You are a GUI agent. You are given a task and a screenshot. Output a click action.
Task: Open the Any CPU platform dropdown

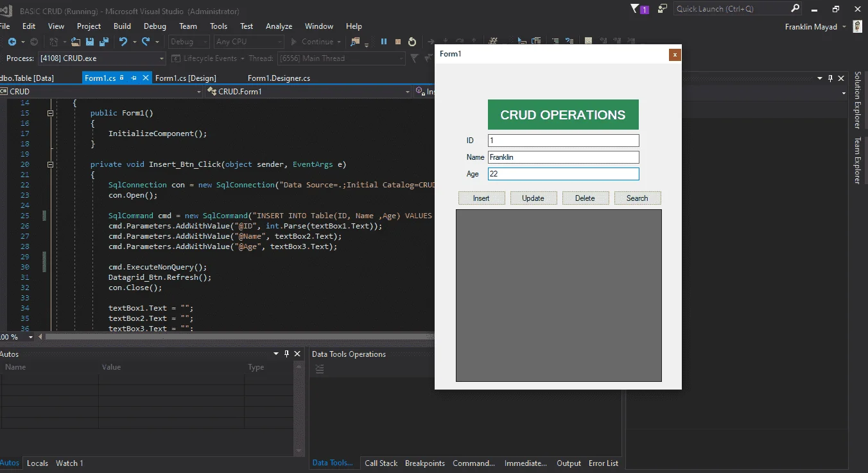tap(248, 42)
